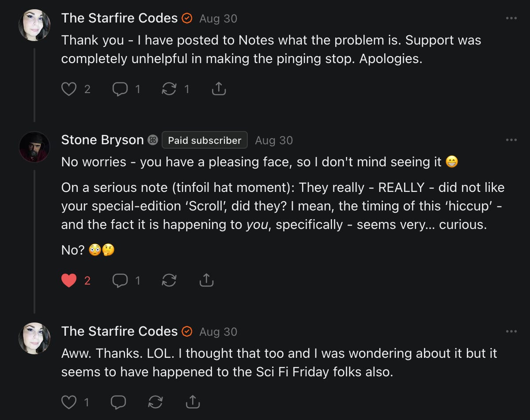
Task: Open more options for first Starfire comment
Action: point(511,19)
